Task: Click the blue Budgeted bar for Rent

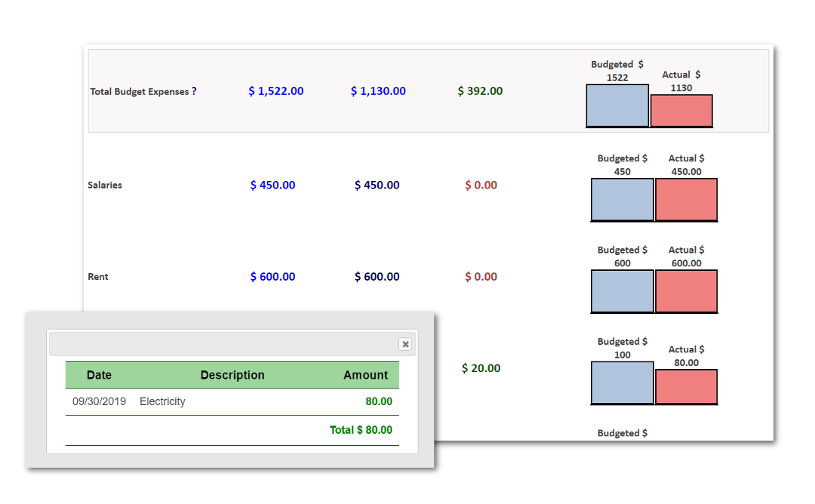Action: coord(623,291)
